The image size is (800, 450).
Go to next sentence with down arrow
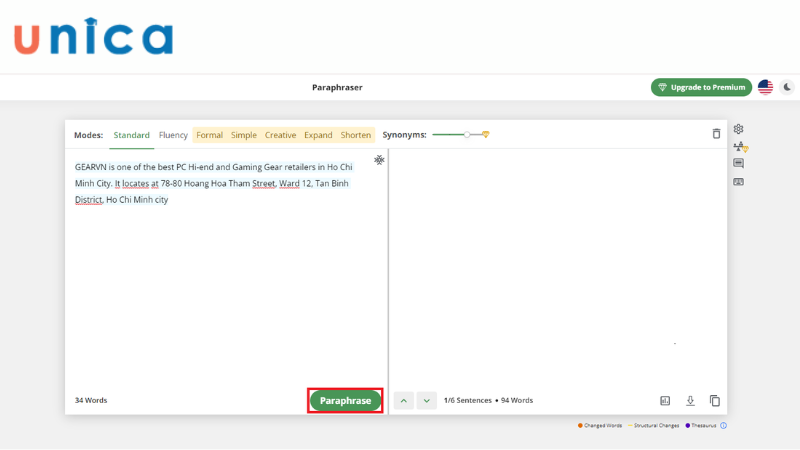tap(427, 400)
